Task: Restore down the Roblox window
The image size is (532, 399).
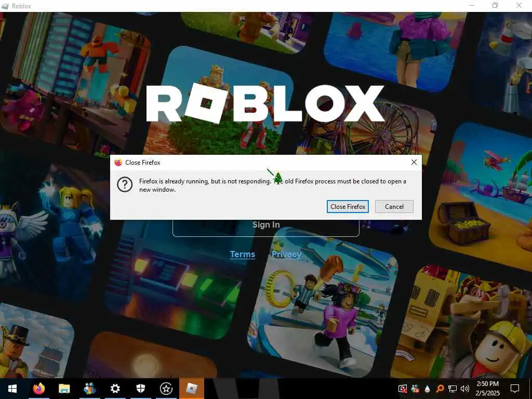Action: click(x=495, y=6)
